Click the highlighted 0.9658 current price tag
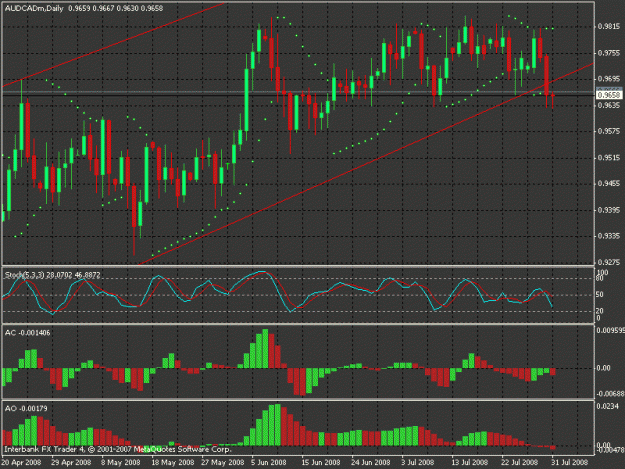The height and width of the screenshot is (469, 625). [x=609, y=95]
